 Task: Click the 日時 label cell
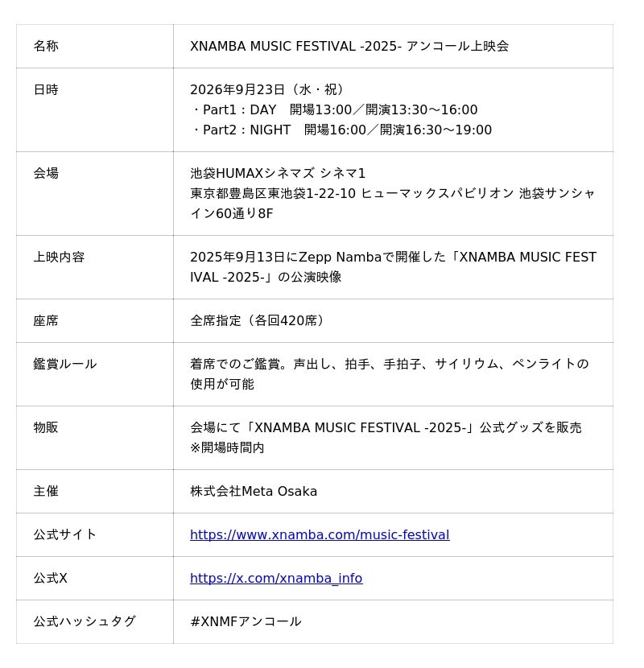click(95, 110)
